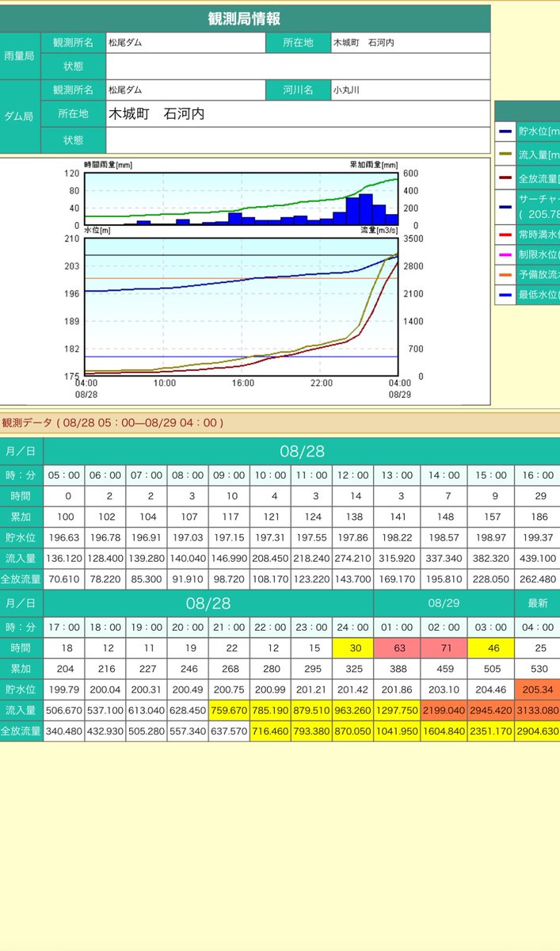Click the 16:00 time column header
This screenshot has width=560, height=951.
538,475
